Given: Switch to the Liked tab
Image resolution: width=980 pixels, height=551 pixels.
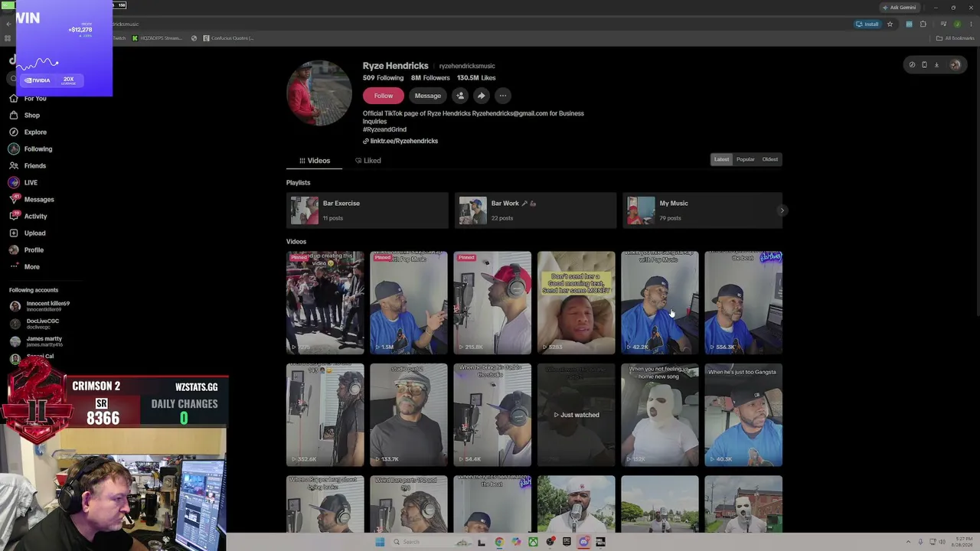Looking at the screenshot, I should 368,161.
